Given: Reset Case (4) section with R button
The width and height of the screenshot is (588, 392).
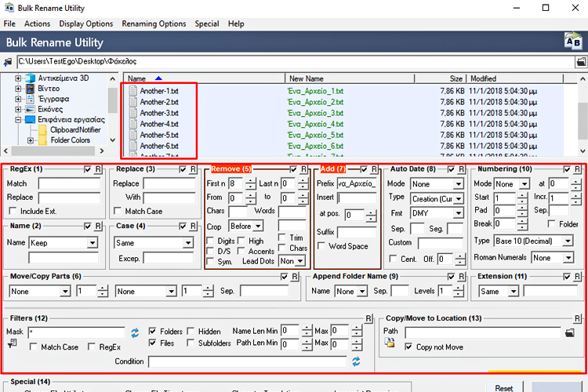Looking at the screenshot, I should click(193, 227).
